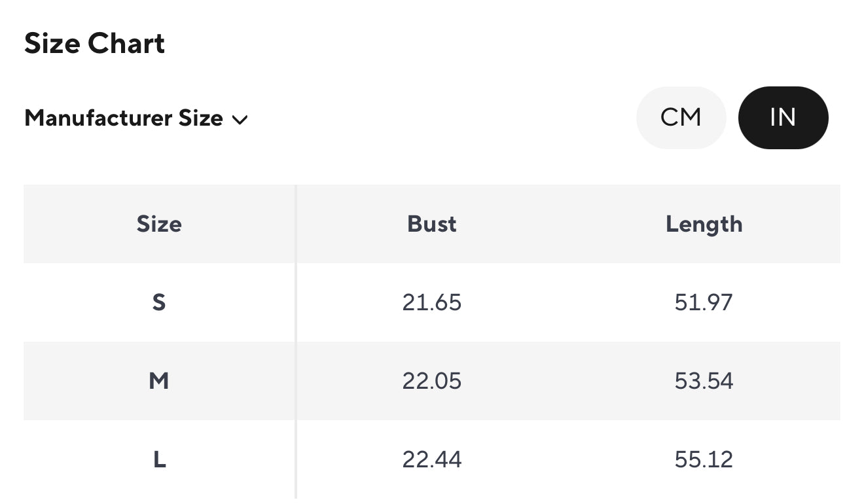The width and height of the screenshot is (864, 504).
Task: Toggle measurement units to centimeters
Action: point(681,118)
